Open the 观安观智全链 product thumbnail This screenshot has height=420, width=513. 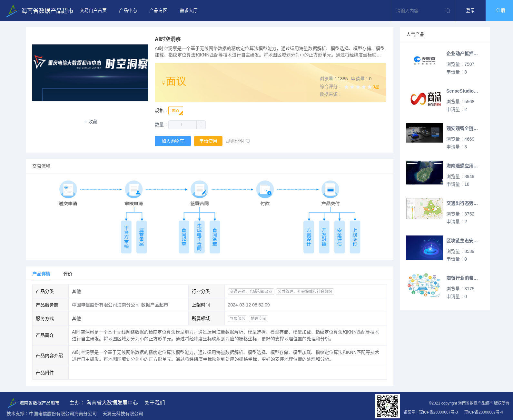[425, 133]
